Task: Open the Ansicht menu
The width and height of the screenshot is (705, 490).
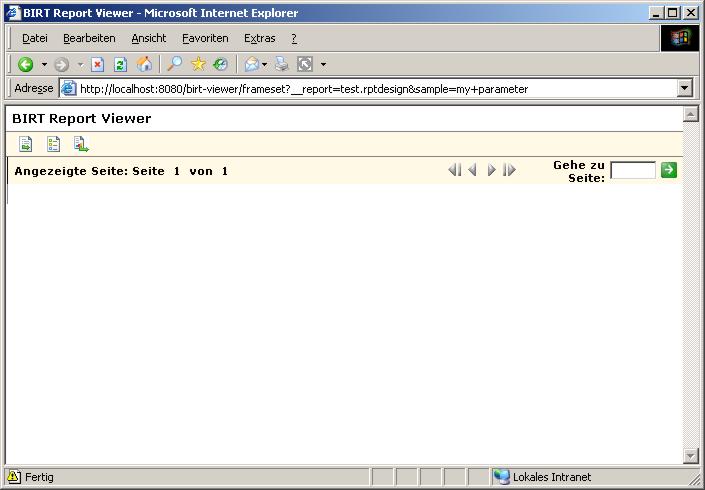Action: (x=149, y=39)
